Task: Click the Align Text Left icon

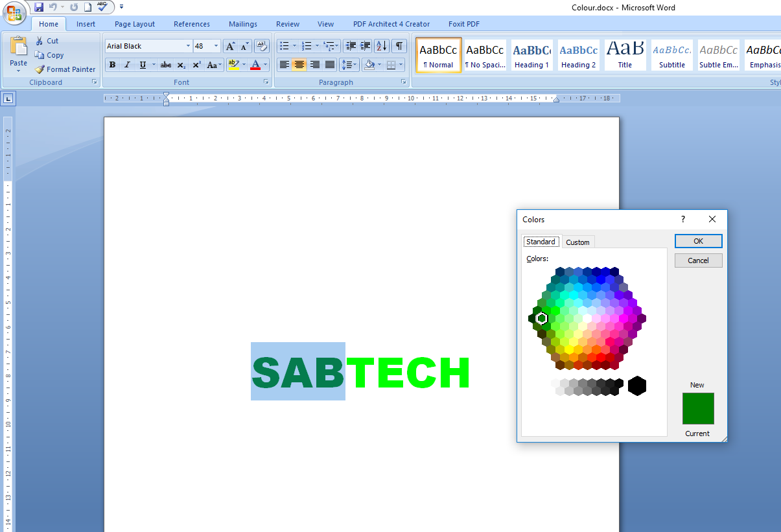Action: click(x=284, y=65)
